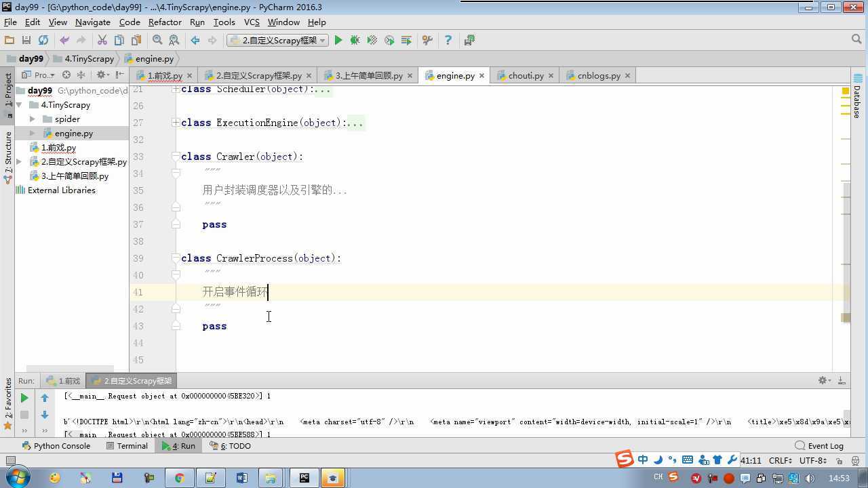Expand 2.自定义Scrapy框架.py tree node
868x488 pixels.
click(x=19, y=162)
